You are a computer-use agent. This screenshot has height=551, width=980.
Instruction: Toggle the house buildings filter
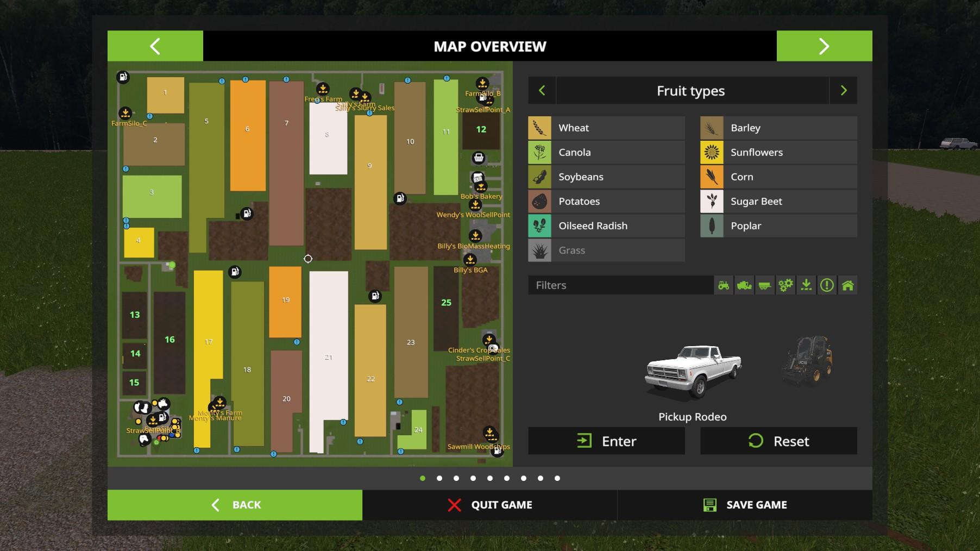click(x=847, y=285)
